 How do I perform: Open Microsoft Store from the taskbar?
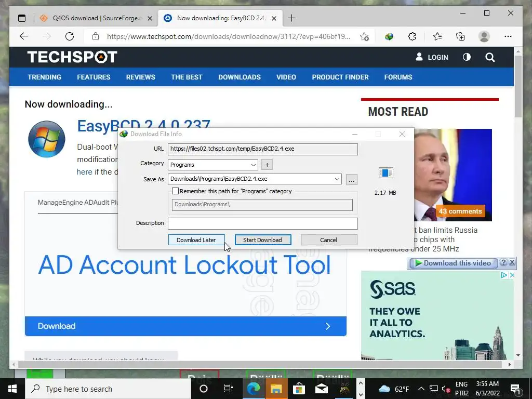[299, 389]
